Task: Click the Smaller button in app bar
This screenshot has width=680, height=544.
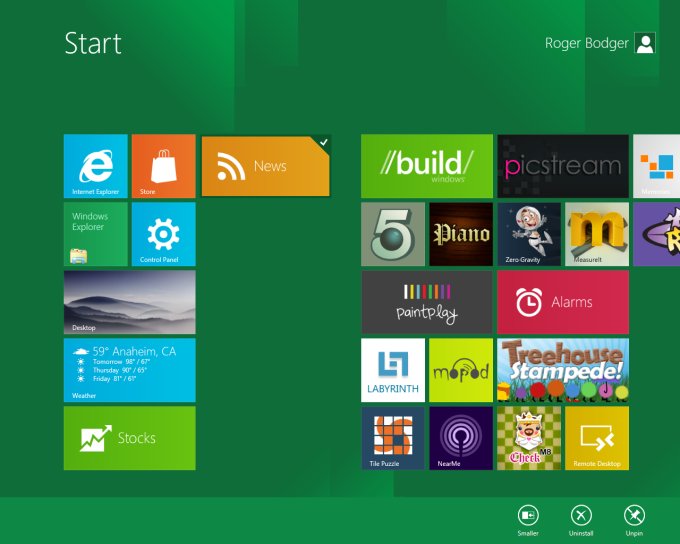Action: coord(528,521)
